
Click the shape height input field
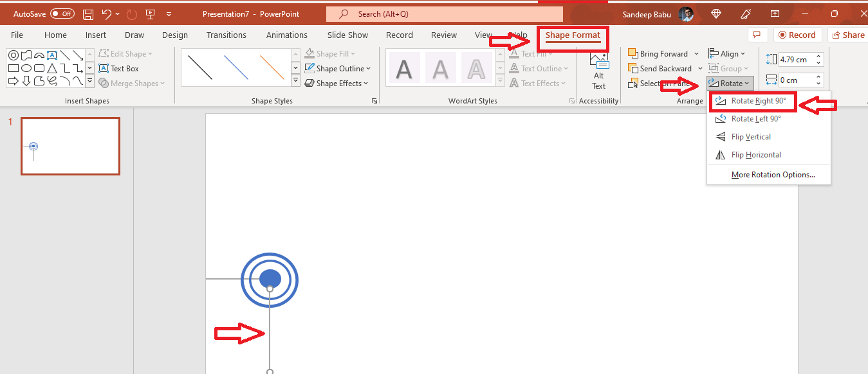coord(795,60)
